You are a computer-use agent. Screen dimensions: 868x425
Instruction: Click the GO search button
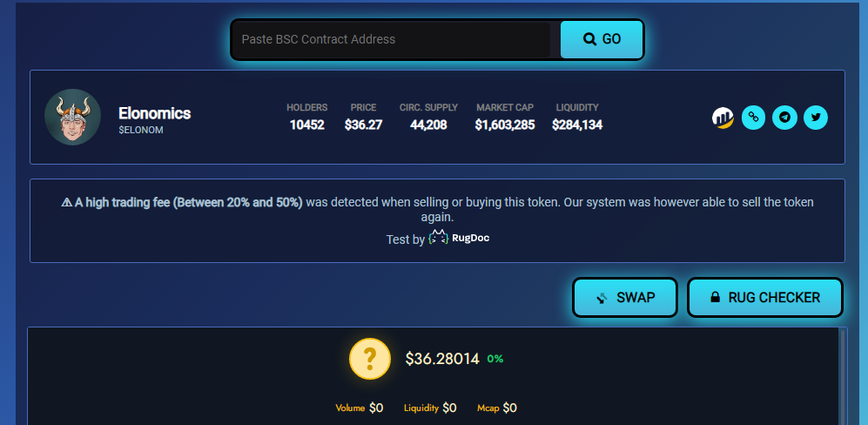(602, 39)
